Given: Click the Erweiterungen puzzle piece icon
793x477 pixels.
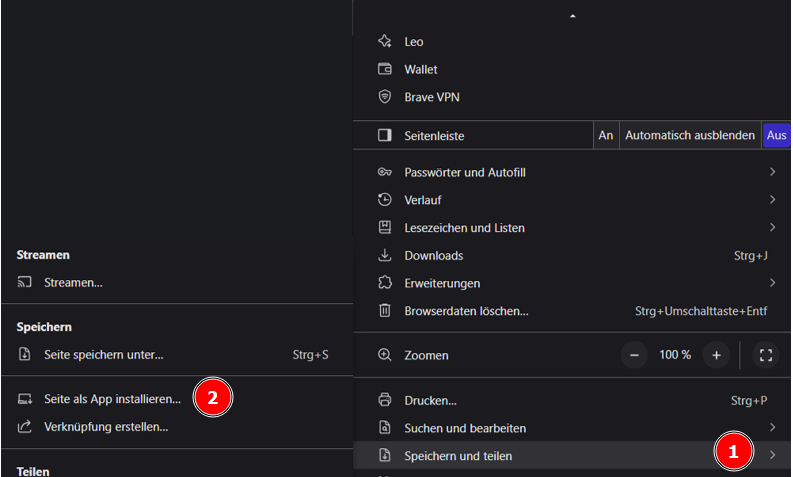Looking at the screenshot, I should click(384, 284).
